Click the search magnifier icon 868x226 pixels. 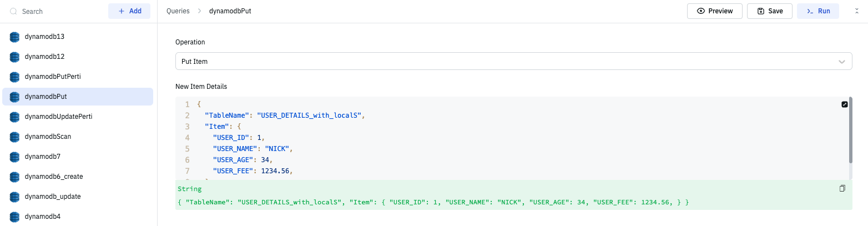coord(13,11)
